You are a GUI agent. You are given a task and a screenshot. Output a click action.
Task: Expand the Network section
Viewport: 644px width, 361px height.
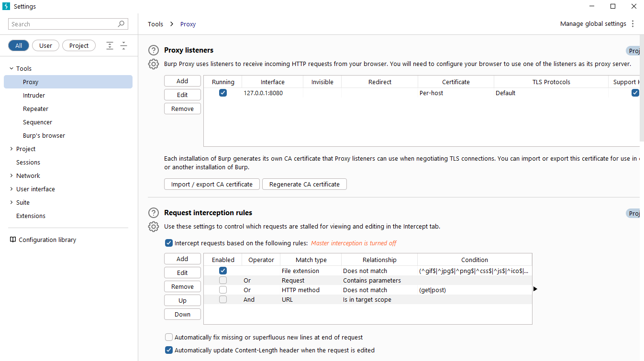12,175
